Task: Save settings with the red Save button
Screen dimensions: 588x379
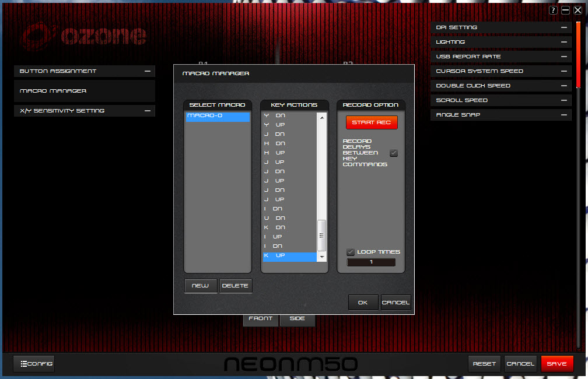Action: (x=557, y=364)
